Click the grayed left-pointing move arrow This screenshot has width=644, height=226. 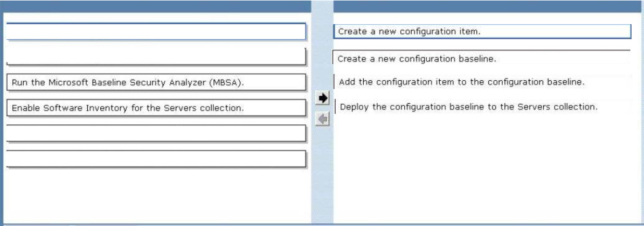323,119
